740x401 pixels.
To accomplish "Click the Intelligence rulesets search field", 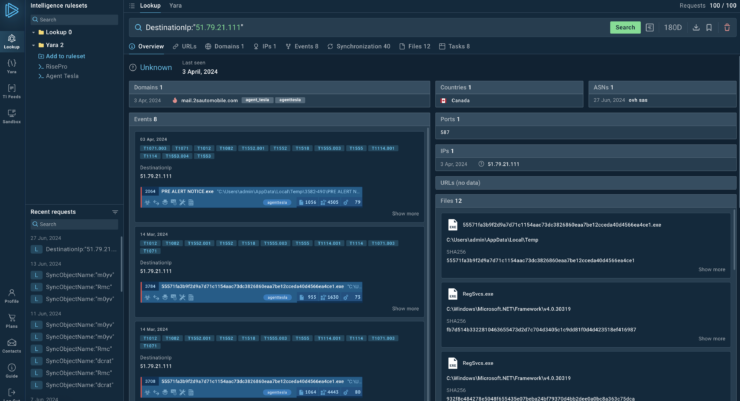I will pos(75,19).
